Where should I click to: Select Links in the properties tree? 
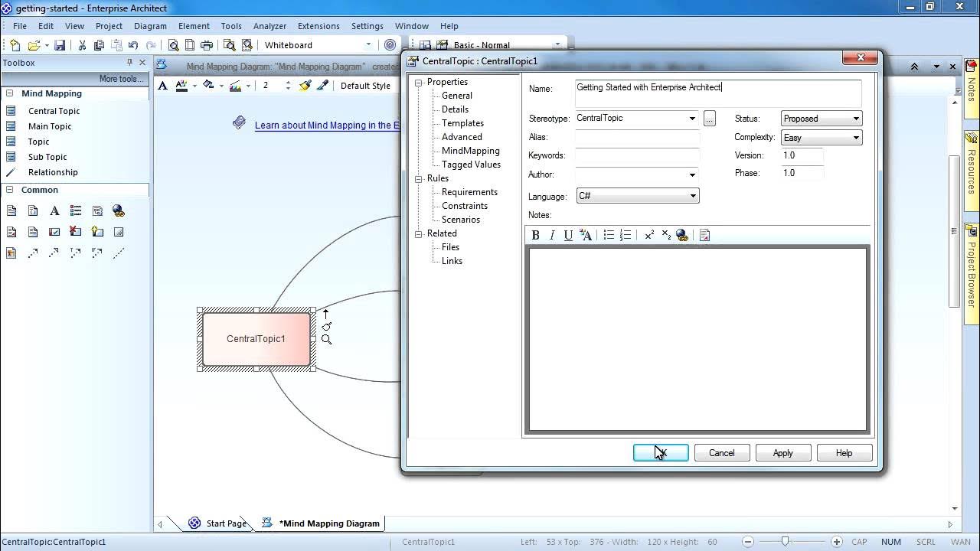[452, 261]
